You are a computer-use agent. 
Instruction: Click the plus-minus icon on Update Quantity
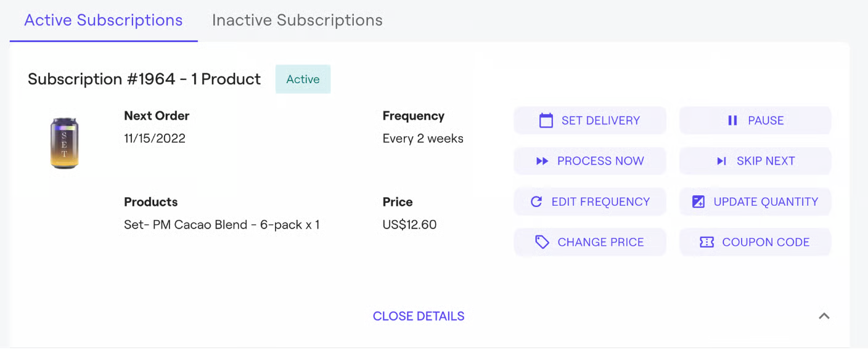[698, 202]
